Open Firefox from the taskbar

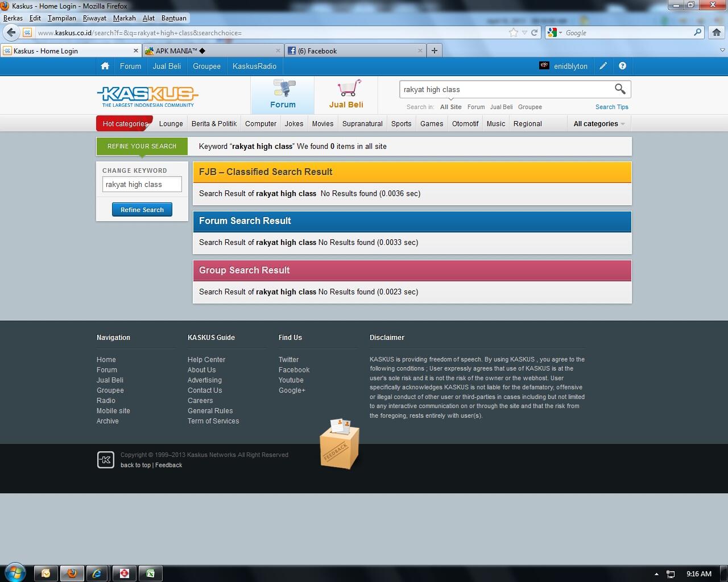point(72,573)
